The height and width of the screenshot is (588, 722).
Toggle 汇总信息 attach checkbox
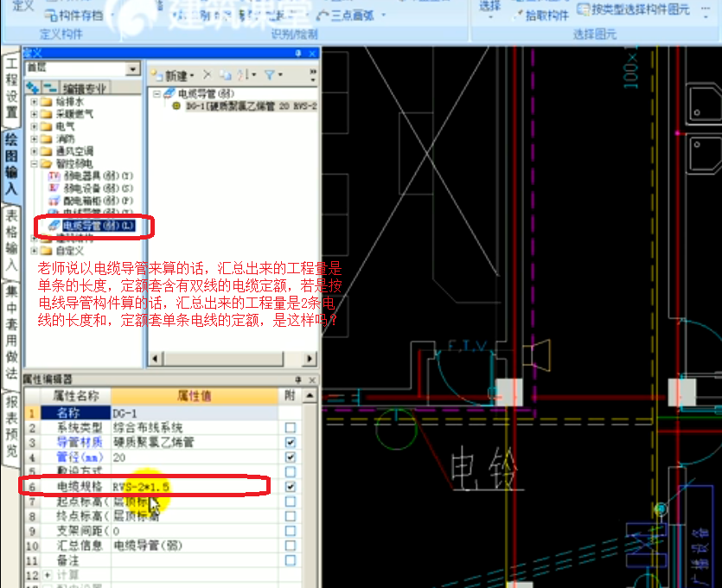click(290, 546)
